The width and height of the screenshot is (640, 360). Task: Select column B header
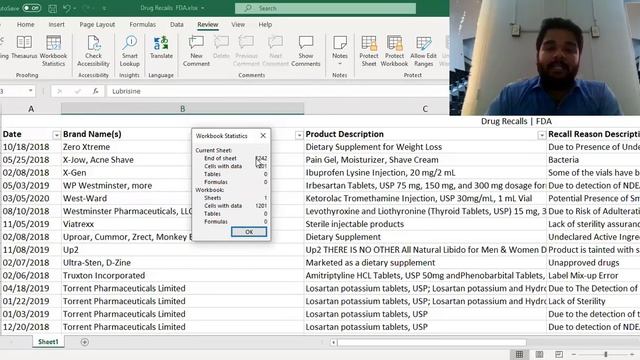coord(182,109)
